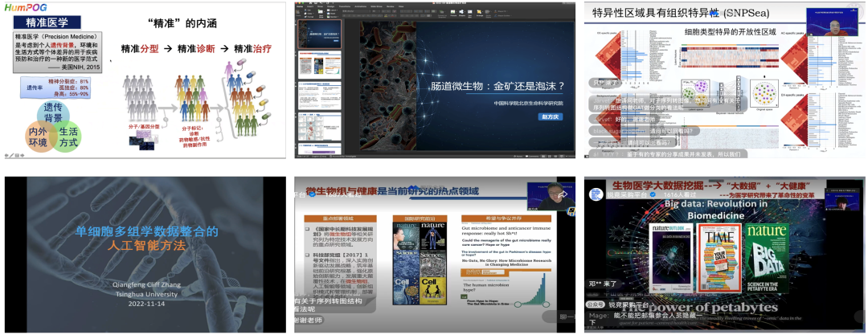Click the share arrow icon on livestream
868x335 pixels.
563,194
